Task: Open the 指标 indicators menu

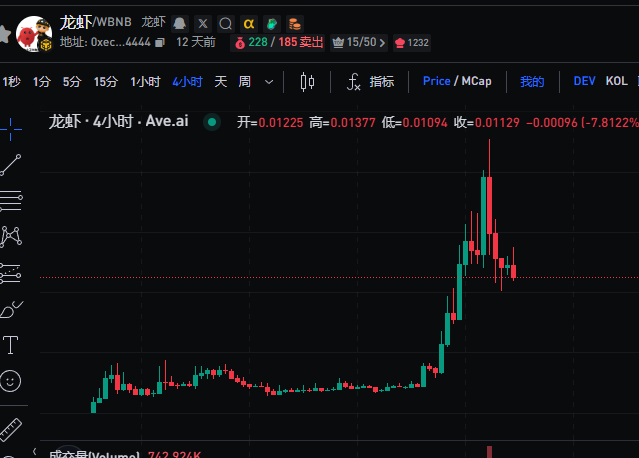Action: 370,81
